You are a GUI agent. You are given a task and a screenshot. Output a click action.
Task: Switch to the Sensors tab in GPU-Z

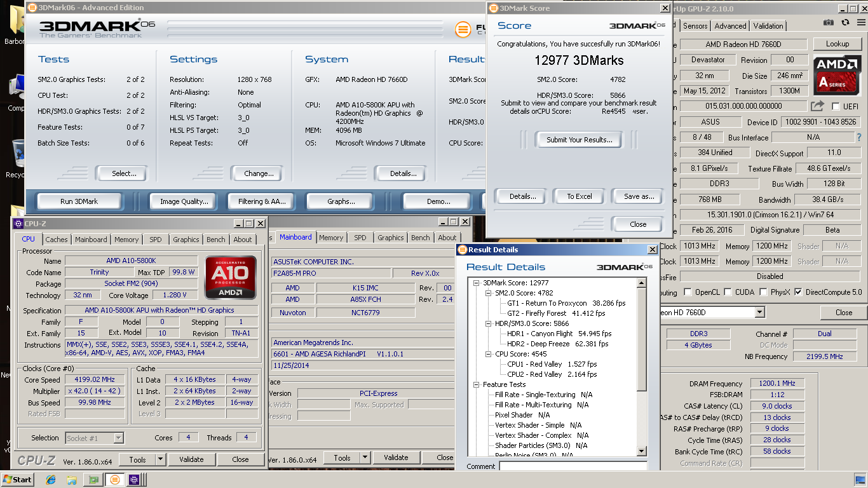(x=695, y=26)
